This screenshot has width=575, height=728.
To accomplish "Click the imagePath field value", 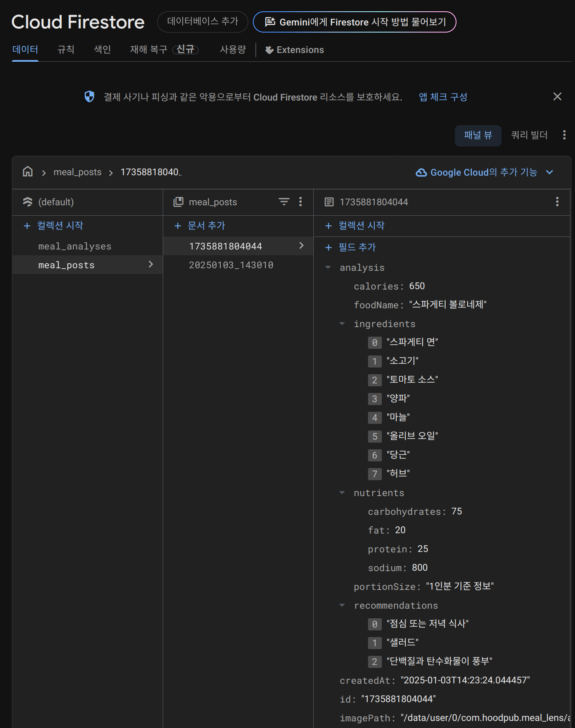I will 485,718.
